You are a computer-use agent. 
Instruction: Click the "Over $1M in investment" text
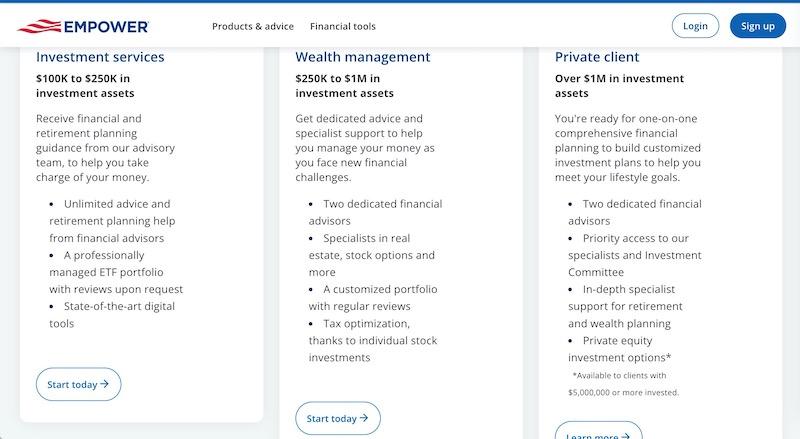pos(619,78)
